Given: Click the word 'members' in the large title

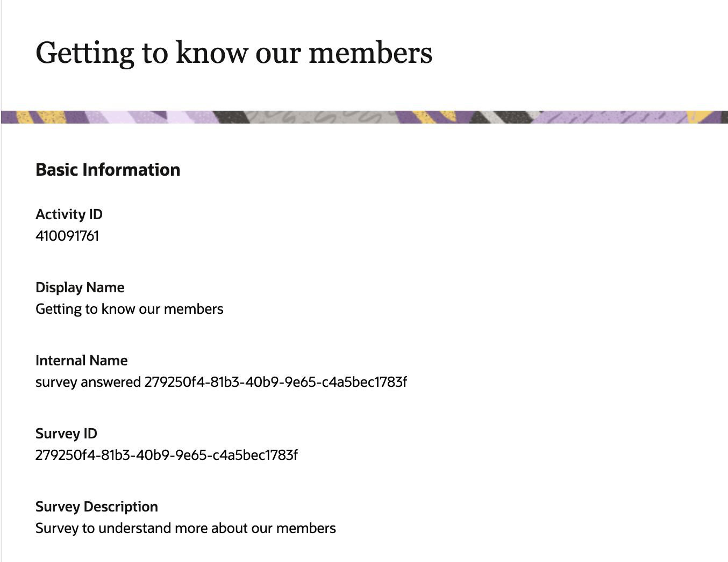Looking at the screenshot, I should pos(370,53).
